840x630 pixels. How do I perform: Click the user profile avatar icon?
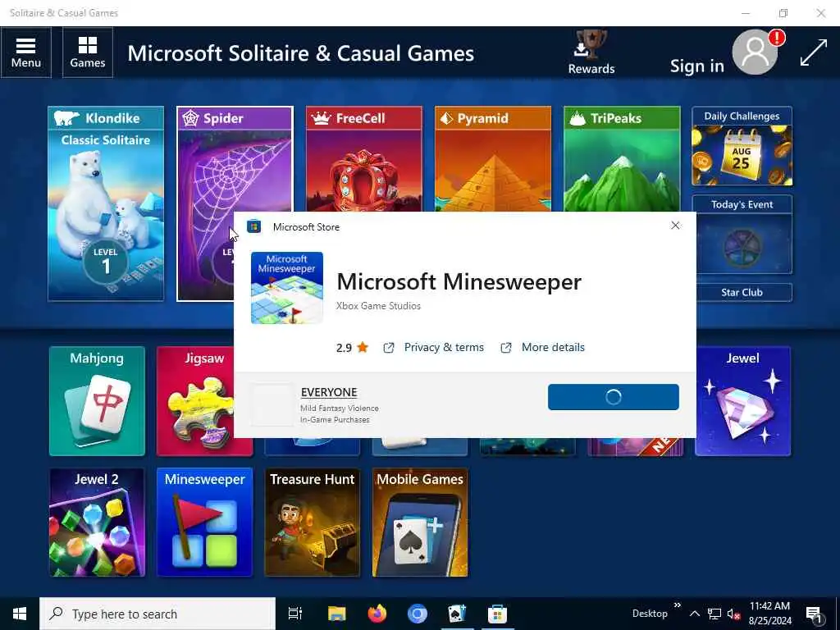coord(755,52)
